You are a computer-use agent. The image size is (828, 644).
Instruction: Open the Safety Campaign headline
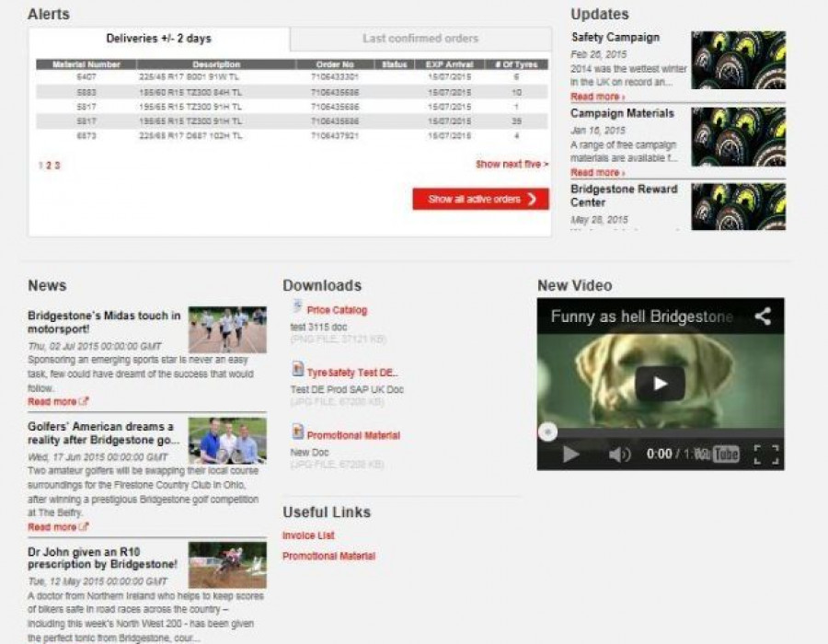click(x=615, y=38)
